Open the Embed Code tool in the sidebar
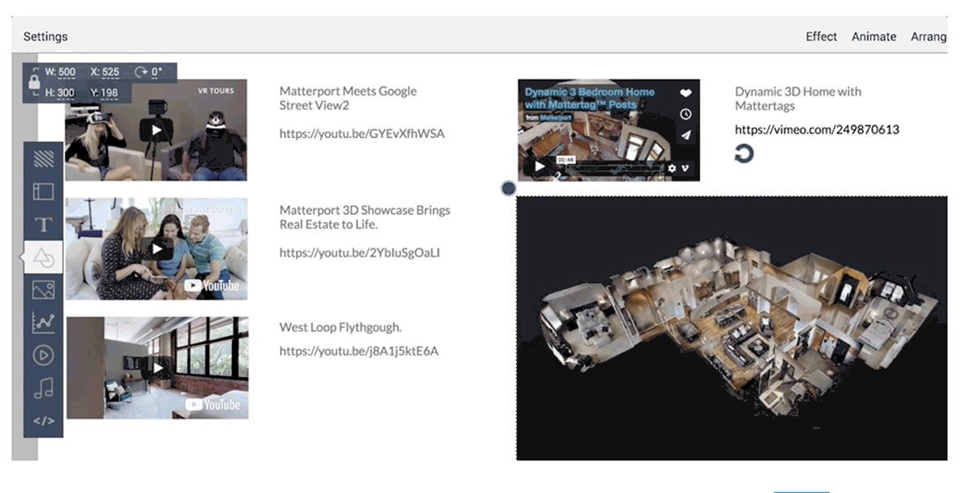 point(43,421)
